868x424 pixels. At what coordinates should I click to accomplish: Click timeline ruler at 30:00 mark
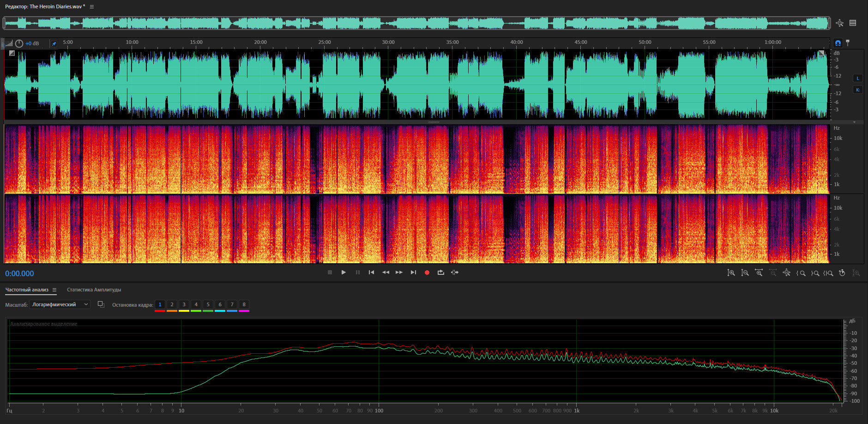pyautogui.click(x=388, y=42)
